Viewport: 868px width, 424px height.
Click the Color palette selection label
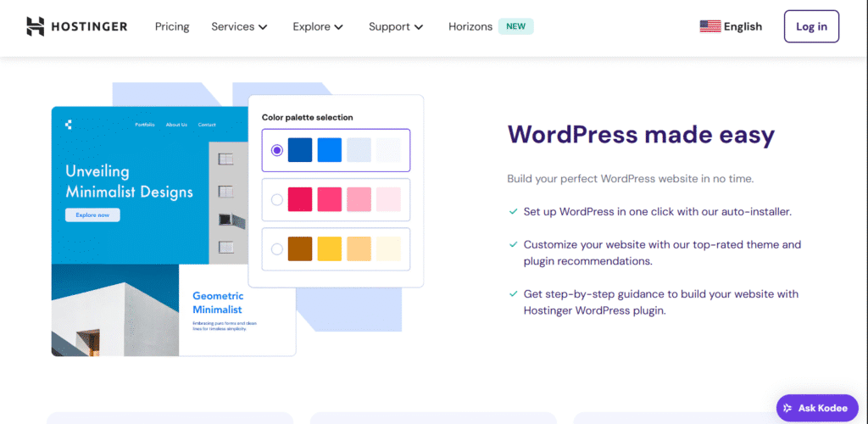coord(307,117)
